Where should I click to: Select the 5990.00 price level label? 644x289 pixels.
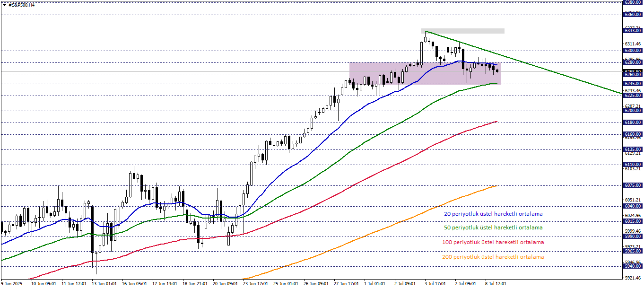[633, 236]
